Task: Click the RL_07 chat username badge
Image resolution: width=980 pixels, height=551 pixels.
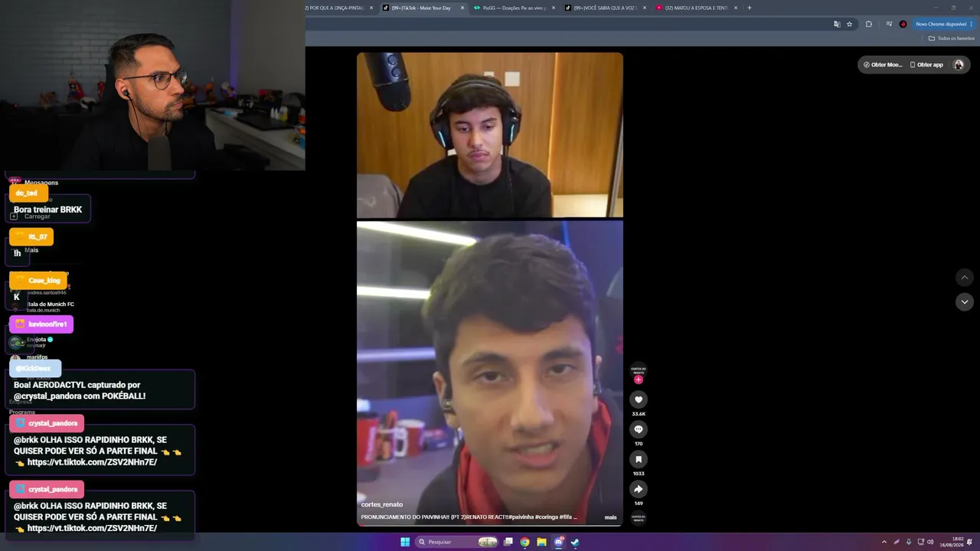Action: coord(31,236)
